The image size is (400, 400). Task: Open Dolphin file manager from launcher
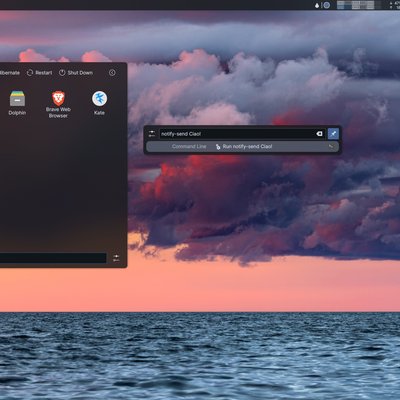pos(17,103)
